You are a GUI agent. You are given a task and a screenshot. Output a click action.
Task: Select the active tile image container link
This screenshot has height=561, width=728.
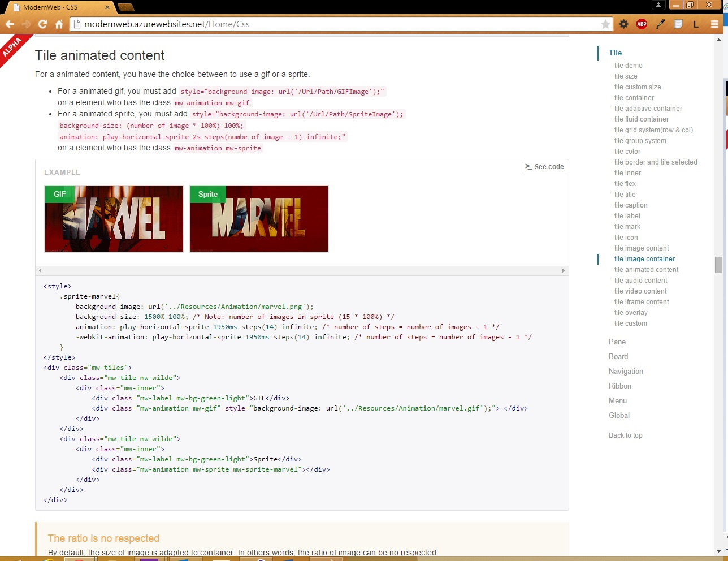pos(644,259)
